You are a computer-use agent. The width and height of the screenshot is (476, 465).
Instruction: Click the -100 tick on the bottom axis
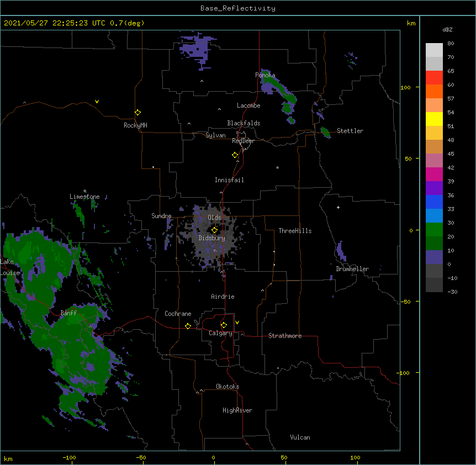[x=69, y=457]
